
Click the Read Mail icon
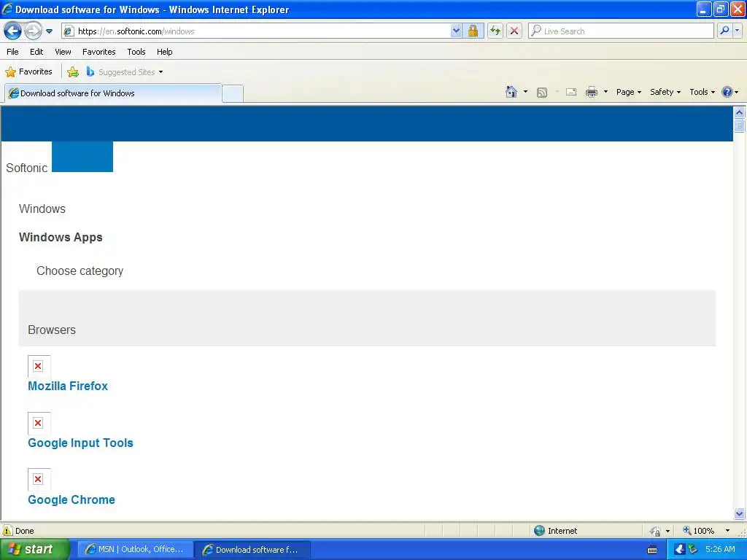[x=571, y=92]
